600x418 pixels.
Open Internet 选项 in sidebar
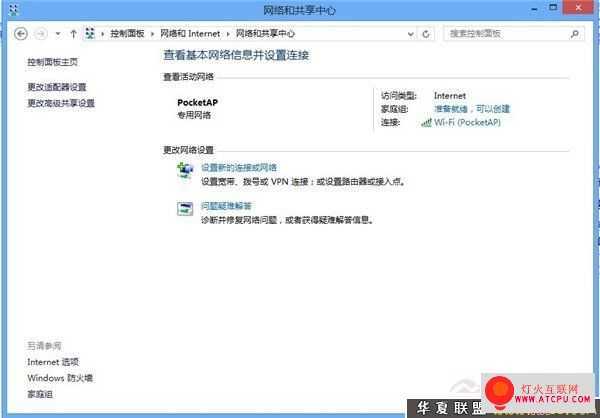coord(53,362)
